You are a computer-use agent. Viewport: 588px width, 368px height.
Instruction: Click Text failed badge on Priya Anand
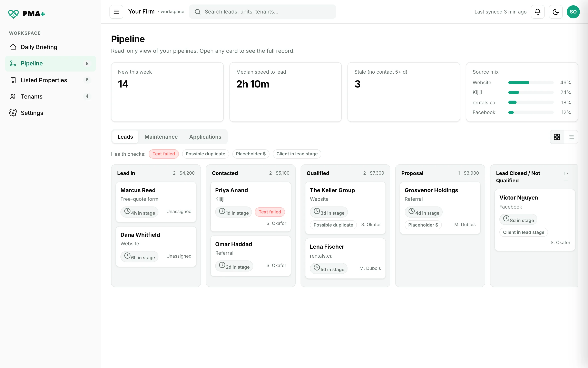coord(270,212)
